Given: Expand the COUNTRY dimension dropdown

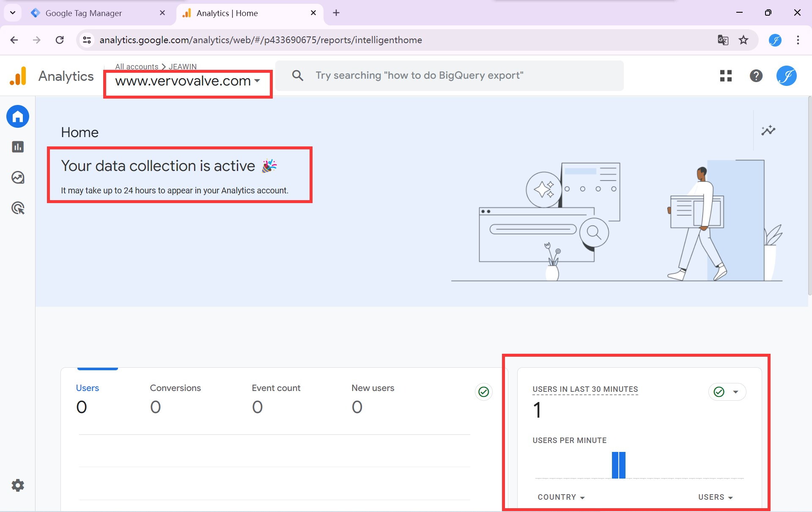Looking at the screenshot, I should [561, 497].
